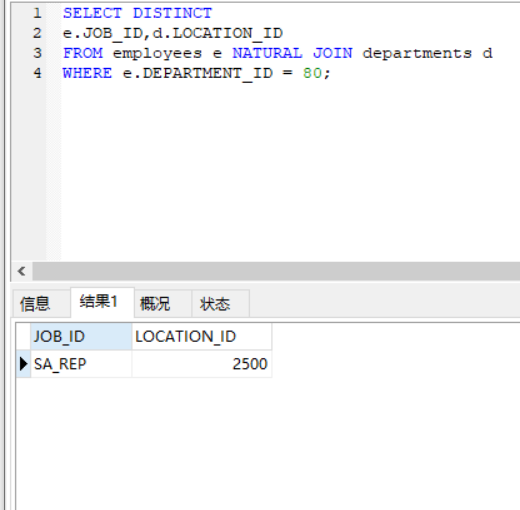Click line number 1 in the gutter
The image size is (520, 510).
37,13
